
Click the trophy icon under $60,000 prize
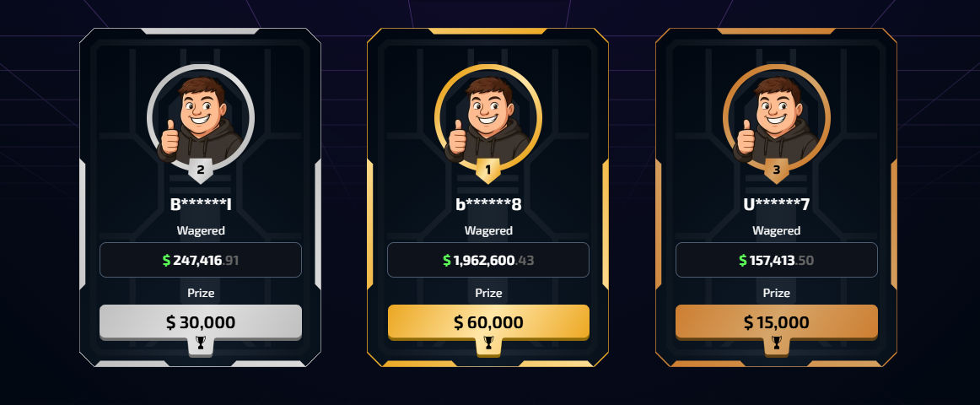[x=488, y=342]
